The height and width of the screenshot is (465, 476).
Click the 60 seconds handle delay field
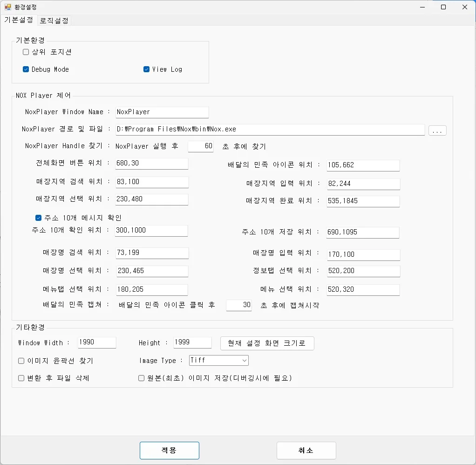(201, 146)
